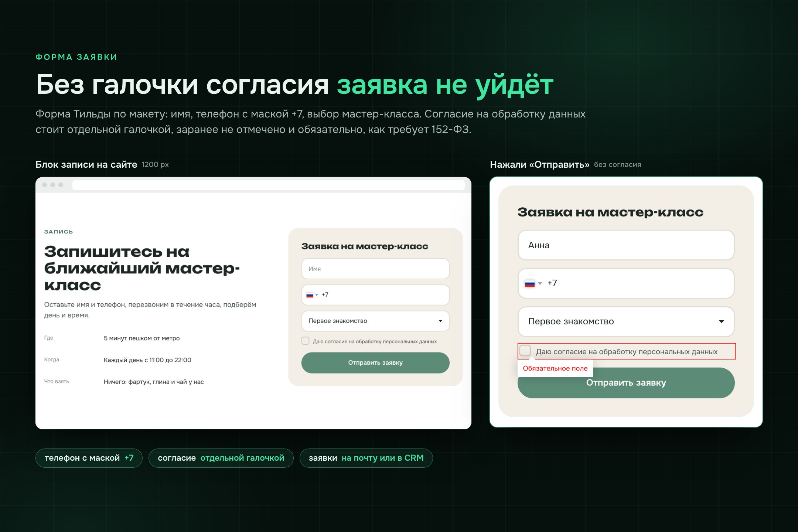798x532 pixels.
Task: Click the consent label text in the large form
Action: point(627,352)
